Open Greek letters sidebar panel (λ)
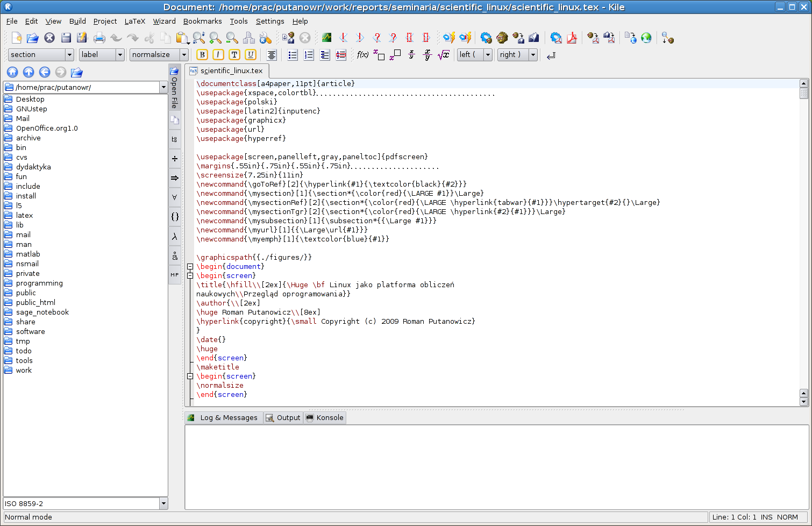This screenshot has width=812, height=526. pos(175,237)
